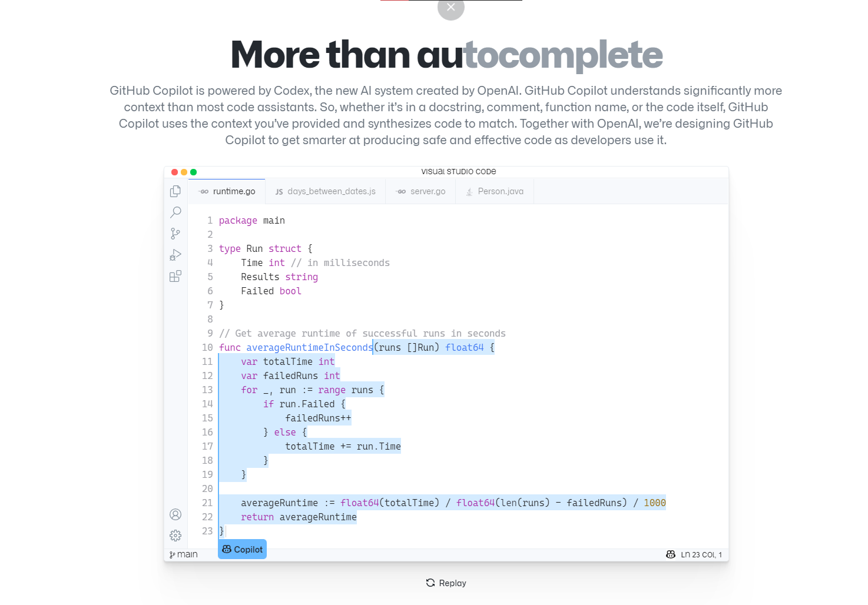Click the 'Results string' field line
868x605 pixels.
[279, 277]
